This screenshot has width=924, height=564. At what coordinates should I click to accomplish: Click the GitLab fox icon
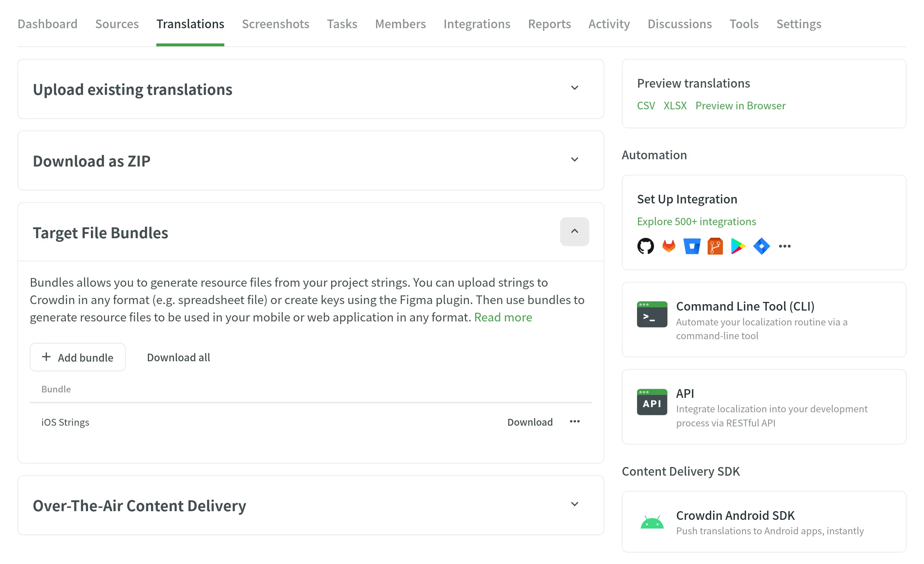coord(668,246)
